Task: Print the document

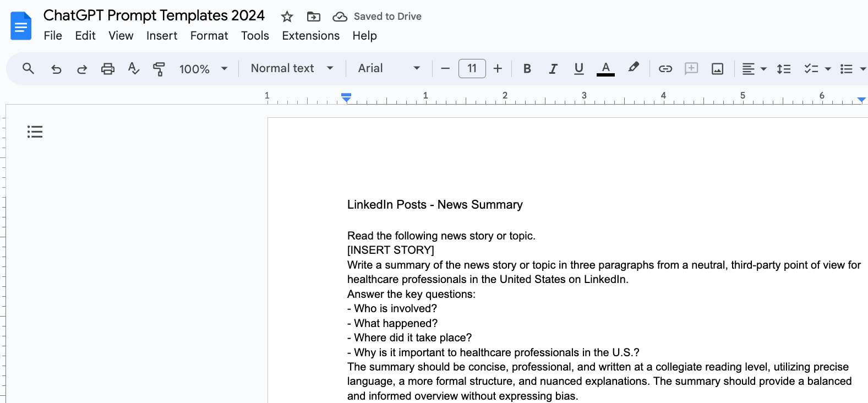Action: pos(108,69)
